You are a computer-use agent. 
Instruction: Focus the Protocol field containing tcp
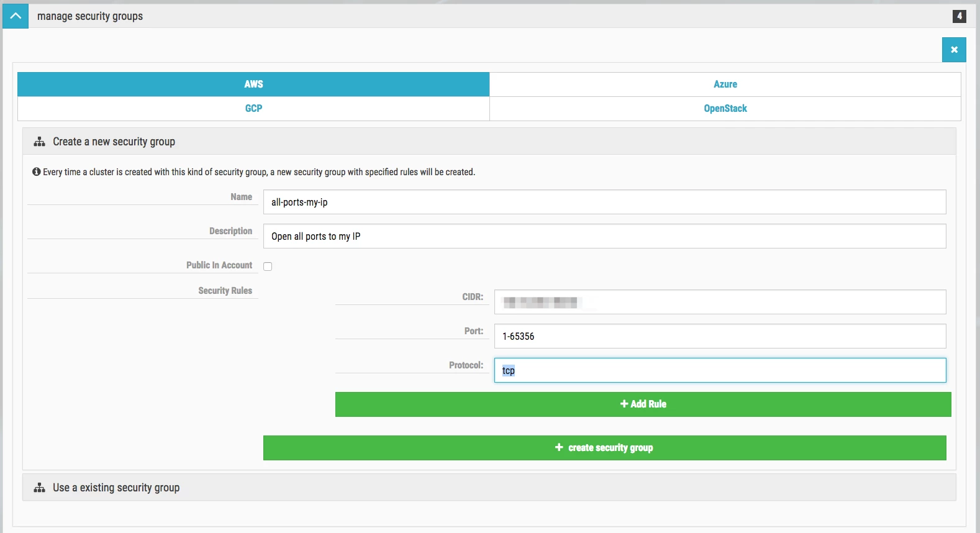[x=720, y=370]
